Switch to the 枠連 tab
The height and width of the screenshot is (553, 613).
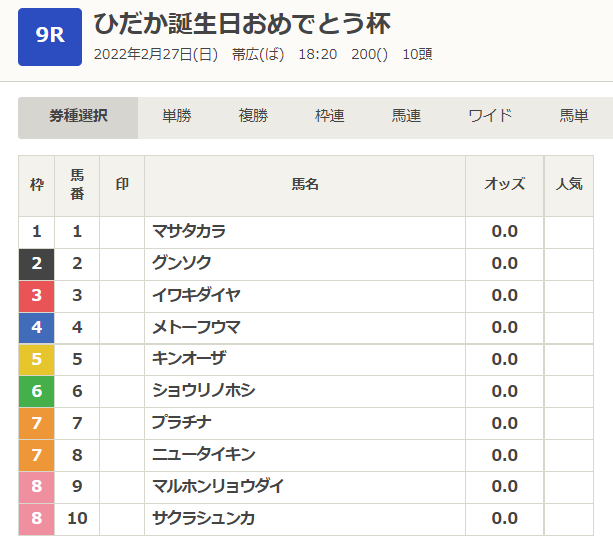coord(329,117)
